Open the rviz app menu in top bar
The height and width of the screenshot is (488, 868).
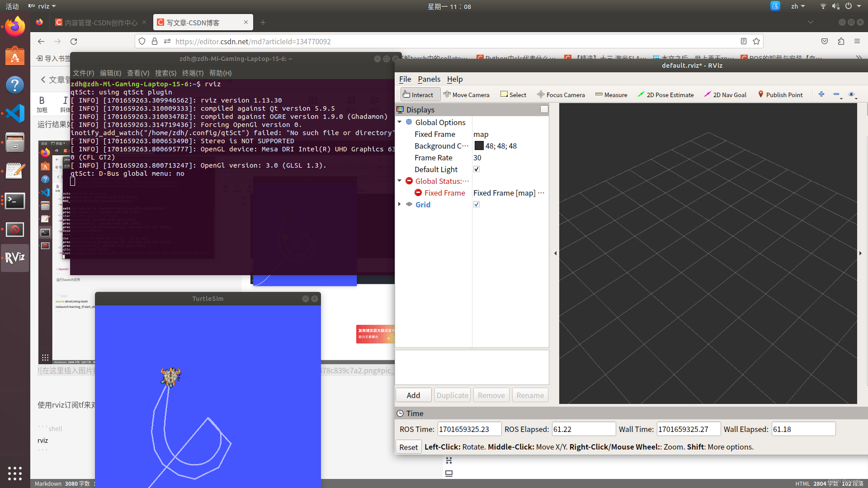point(42,6)
